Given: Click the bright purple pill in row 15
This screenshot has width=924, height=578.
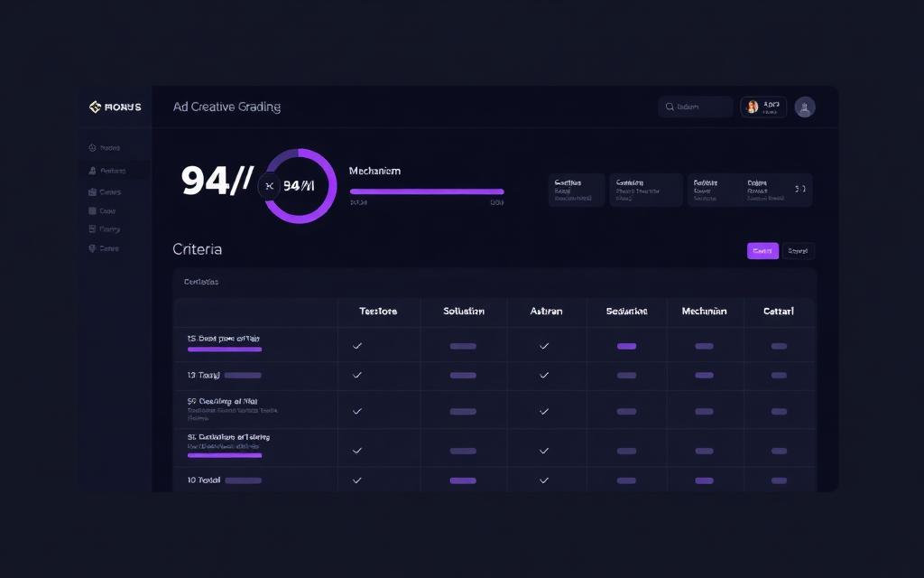Looking at the screenshot, I should [x=626, y=346].
